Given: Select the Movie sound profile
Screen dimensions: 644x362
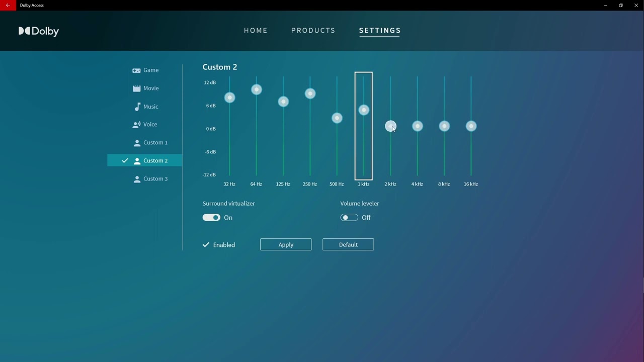Looking at the screenshot, I should click(x=145, y=88).
